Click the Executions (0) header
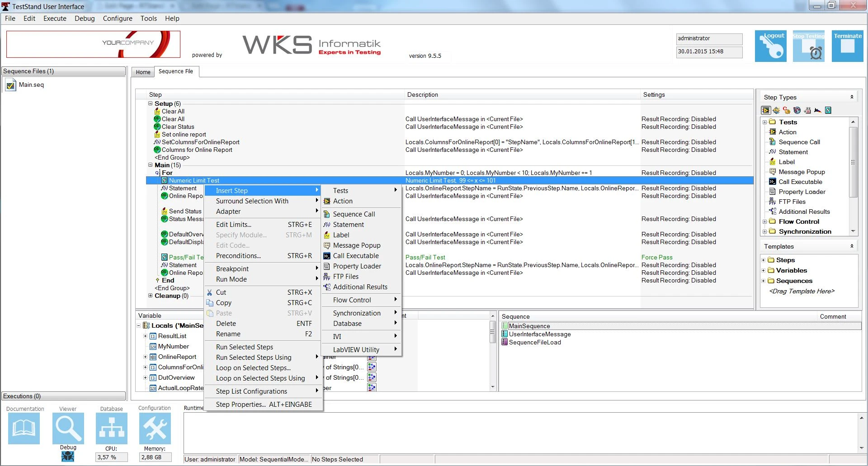Image resolution: width=868 pixels, height=466 pixels. (x=63, y=396)
